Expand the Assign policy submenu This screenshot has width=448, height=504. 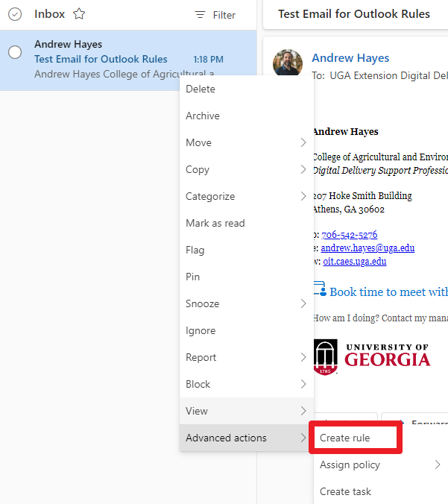[x=381, y=464]
